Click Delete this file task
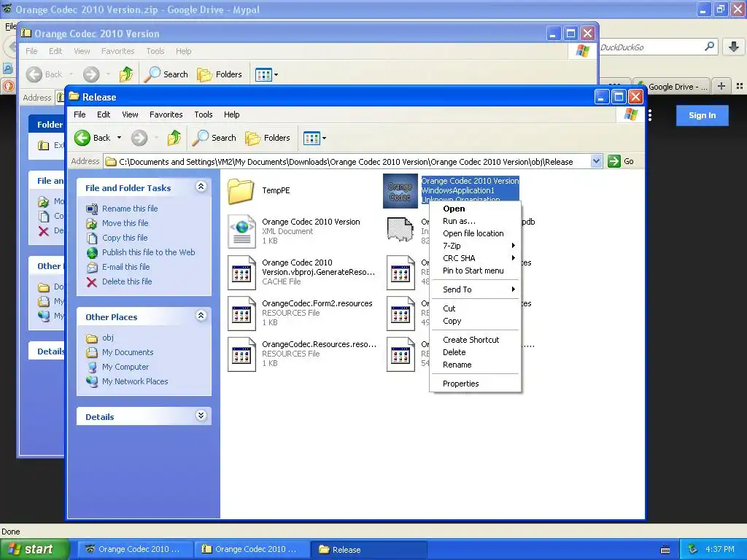 click(x=127, y=282)
